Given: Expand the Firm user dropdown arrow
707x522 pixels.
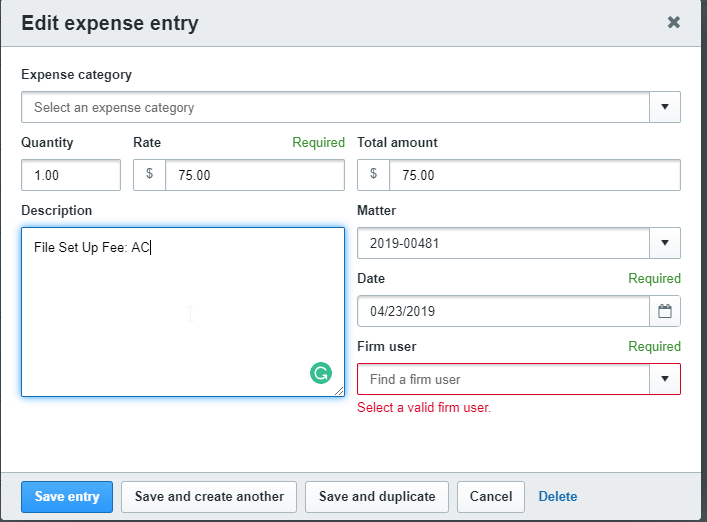Looking at the screenshot, I should [665, 379].
